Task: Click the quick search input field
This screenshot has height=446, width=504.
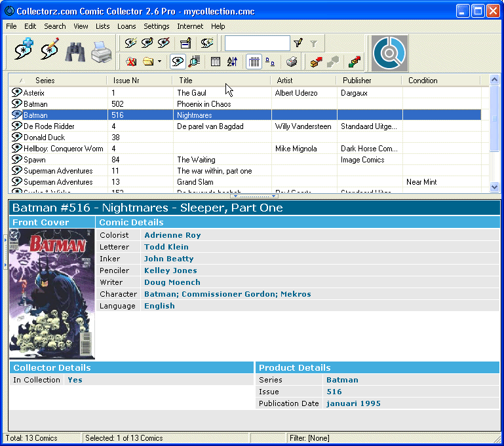Action: pos(257,43)
